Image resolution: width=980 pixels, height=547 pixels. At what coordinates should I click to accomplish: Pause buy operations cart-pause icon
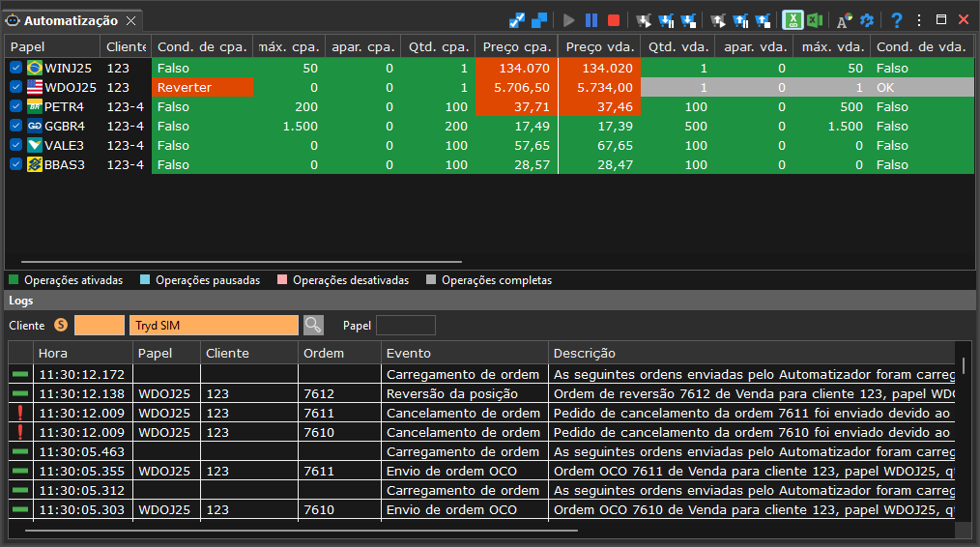(666, 20)
